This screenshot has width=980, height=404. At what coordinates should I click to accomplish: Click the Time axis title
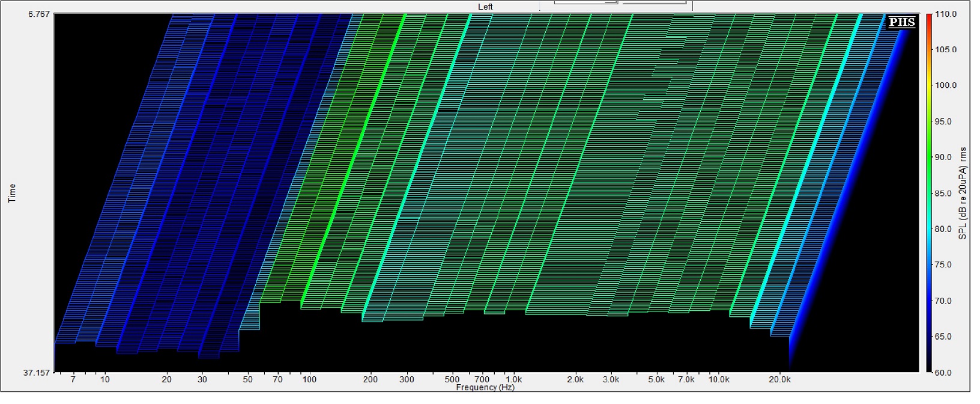pos(12,193)
